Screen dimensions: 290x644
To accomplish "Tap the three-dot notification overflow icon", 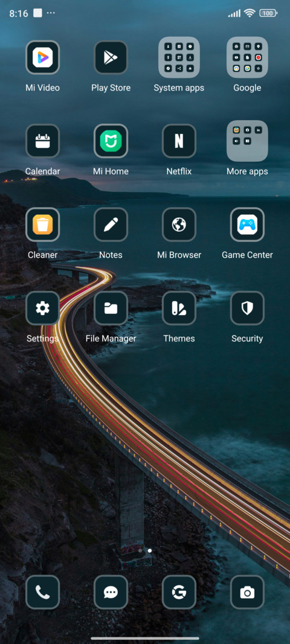I will (x=51, y=13).
